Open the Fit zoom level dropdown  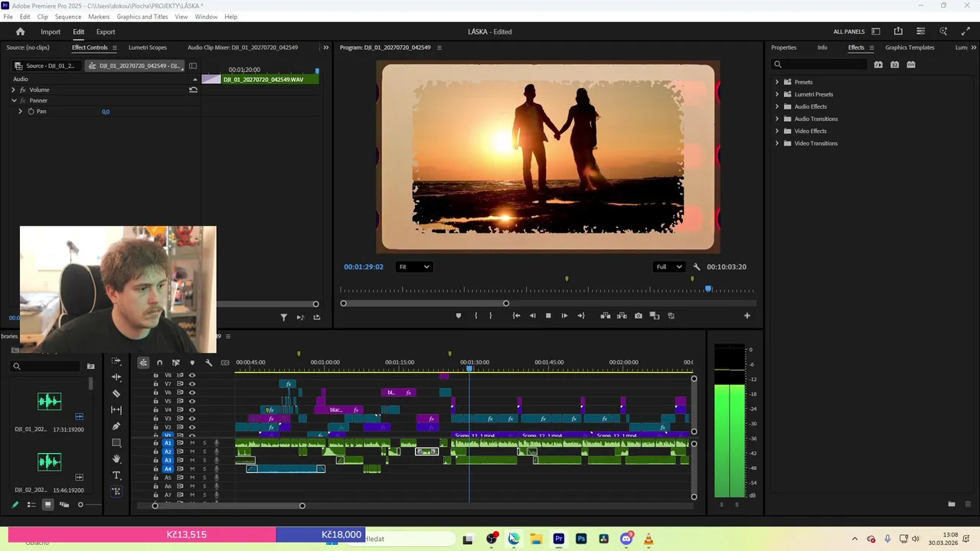click(413, 267)
